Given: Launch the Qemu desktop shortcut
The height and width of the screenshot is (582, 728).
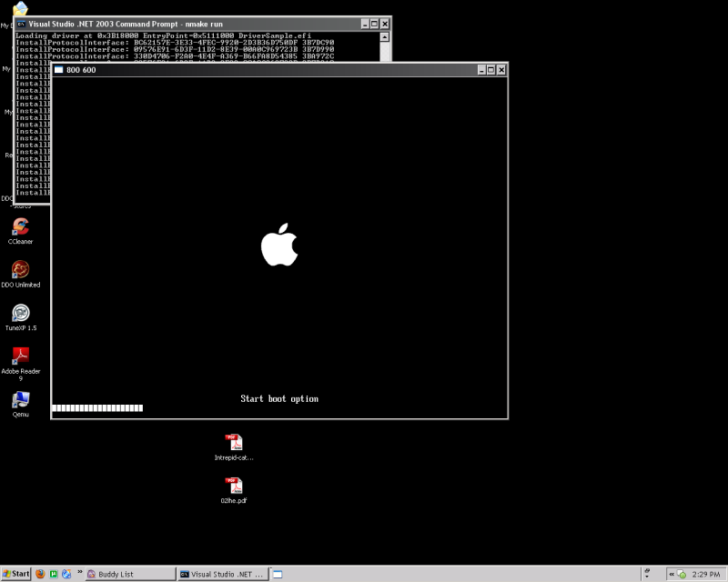Looking at the screenshot, I should pyautogui.click(x=20, y=404).
